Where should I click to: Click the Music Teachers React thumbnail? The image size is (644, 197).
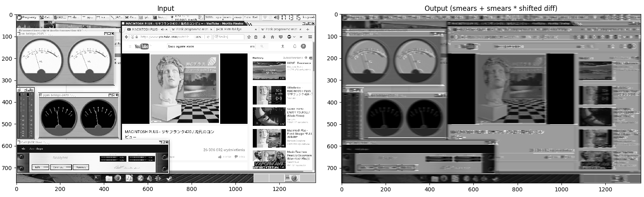click(269, 160)
